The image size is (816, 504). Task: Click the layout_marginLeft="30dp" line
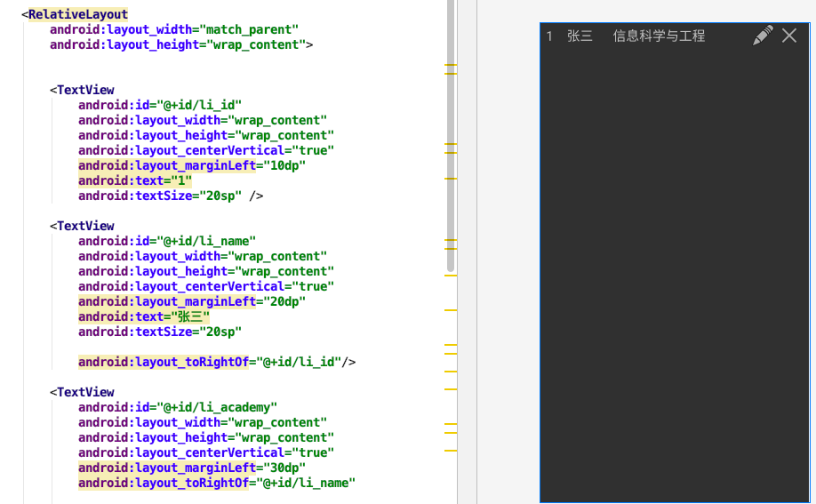tap(191, 468)
